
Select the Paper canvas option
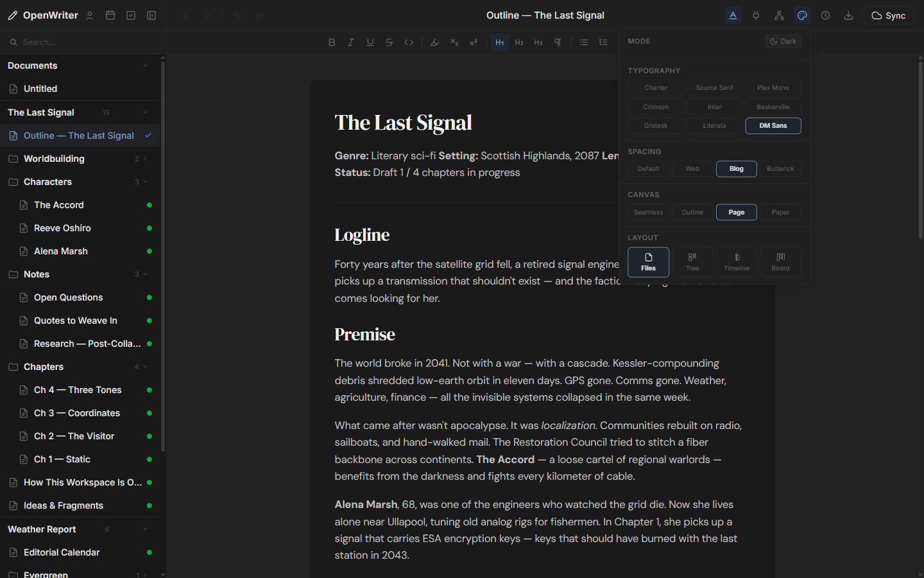click(780, 212)
